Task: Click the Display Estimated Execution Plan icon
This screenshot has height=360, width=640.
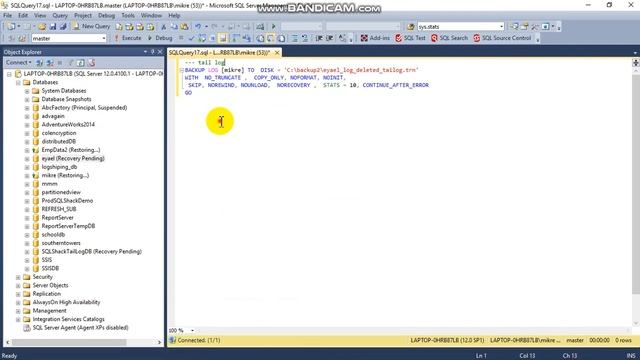Action: (x=202, y=38)
